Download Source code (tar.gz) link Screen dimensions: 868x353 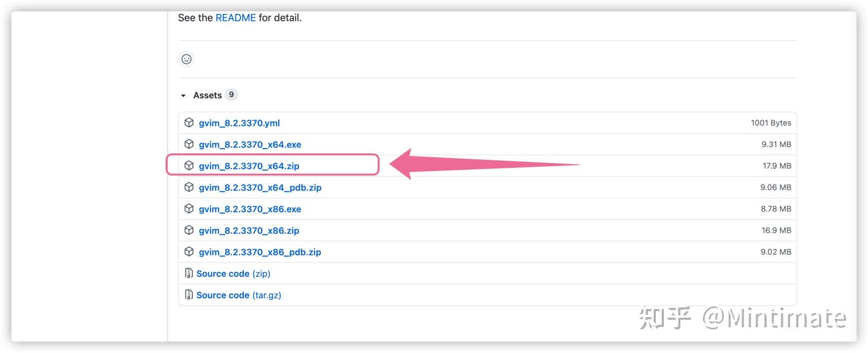(x=238, y=295)
